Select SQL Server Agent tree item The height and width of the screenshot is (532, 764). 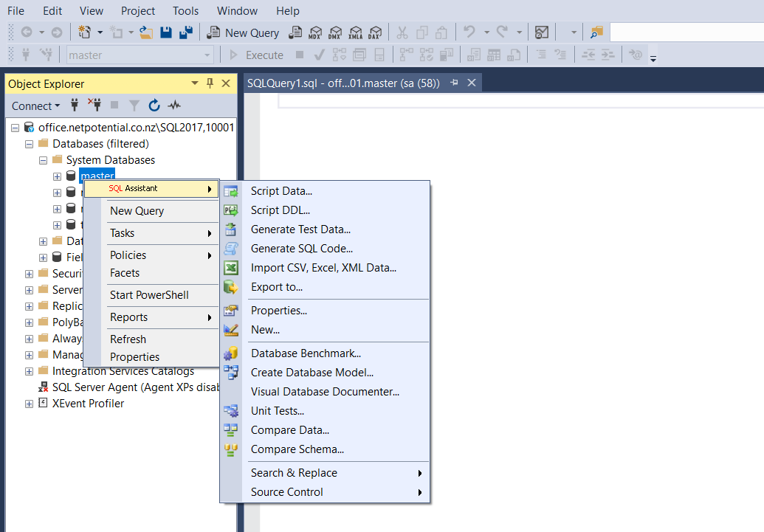tap(136, 387)
